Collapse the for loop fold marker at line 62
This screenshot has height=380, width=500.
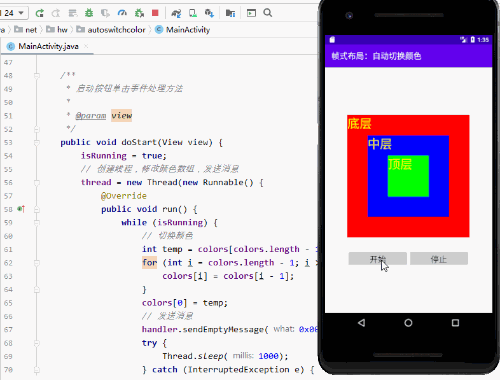point(37,263)
